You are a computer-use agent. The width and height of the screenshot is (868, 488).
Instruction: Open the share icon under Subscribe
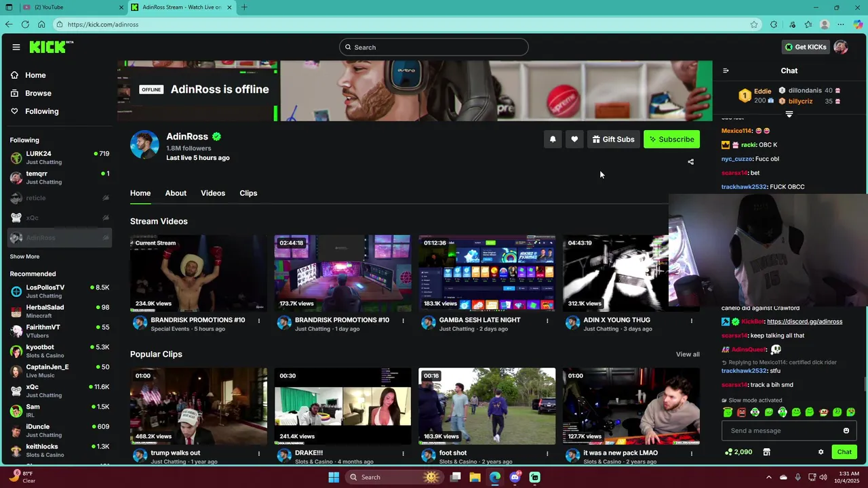coord(690,162)
